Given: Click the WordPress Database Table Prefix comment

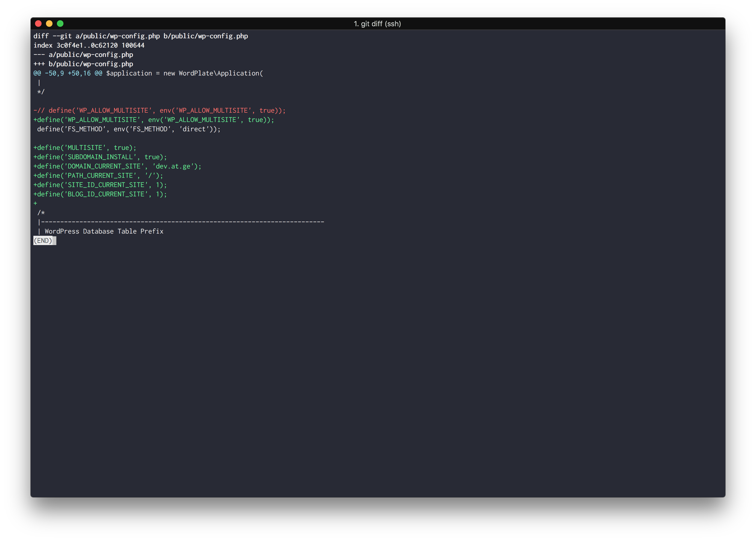Looking at the screenshot, I should [x=104, y=231].
